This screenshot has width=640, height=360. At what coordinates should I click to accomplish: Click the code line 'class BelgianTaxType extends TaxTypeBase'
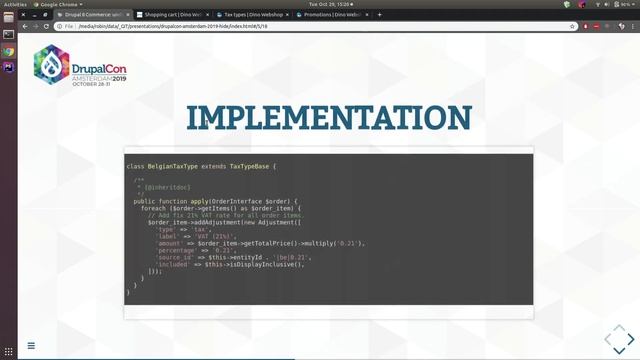point(201,167)
